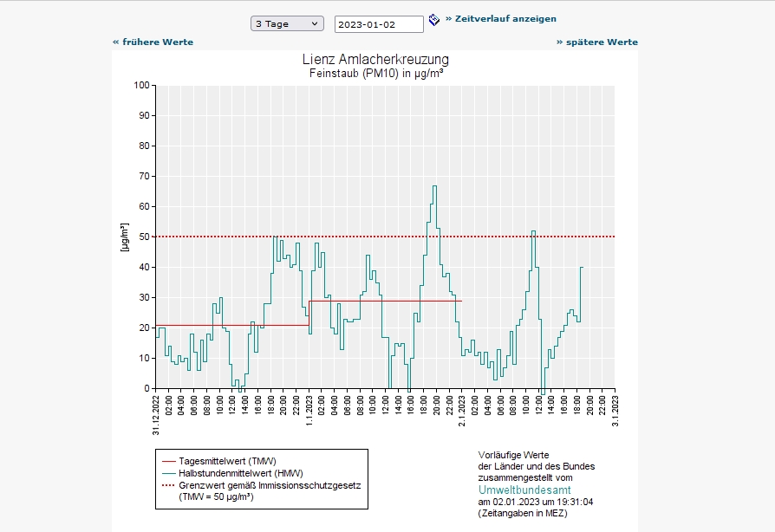Image resolution: width=775 pixels, height=532 pixels.
Task: Select the 'Halbstundenmittelwert (HMW)' legend label
Action: [238, 473]
